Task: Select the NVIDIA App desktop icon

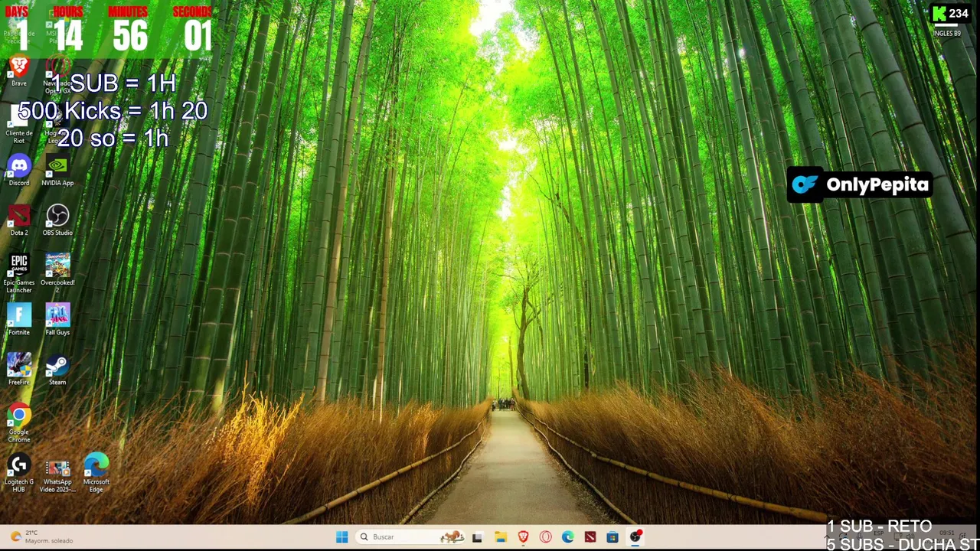Action: tap(57, 171)
